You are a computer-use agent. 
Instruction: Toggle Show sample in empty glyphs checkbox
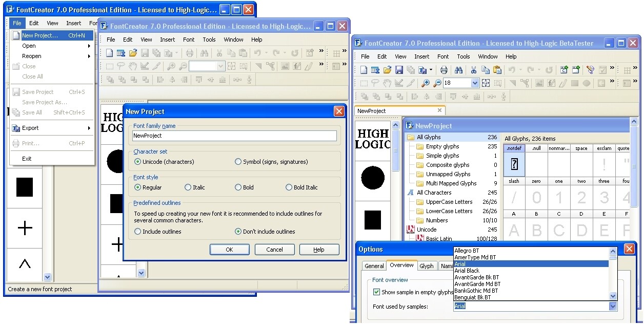pyautogui.click(x=377, y=292)
